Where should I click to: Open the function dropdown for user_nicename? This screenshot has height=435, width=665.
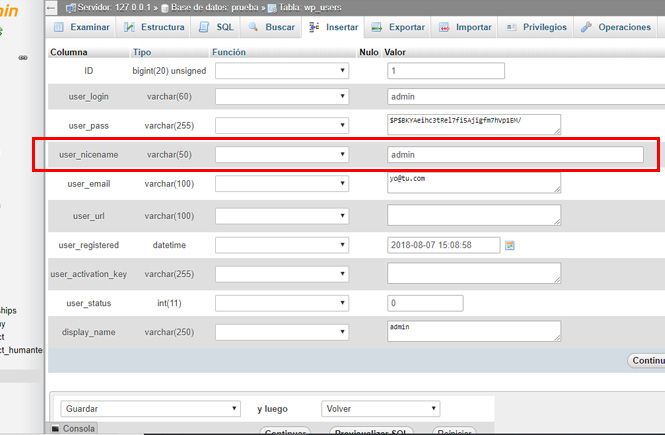[x=282, y=154]
